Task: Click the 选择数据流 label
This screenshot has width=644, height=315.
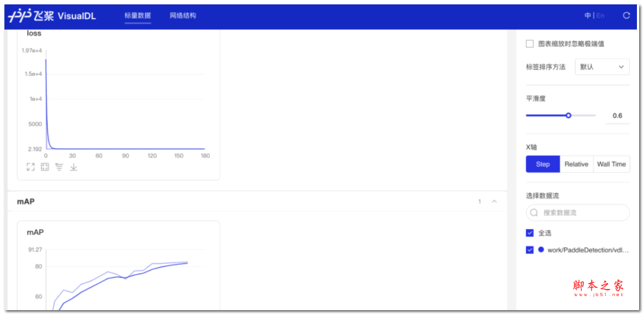Action: coord(542,195)
